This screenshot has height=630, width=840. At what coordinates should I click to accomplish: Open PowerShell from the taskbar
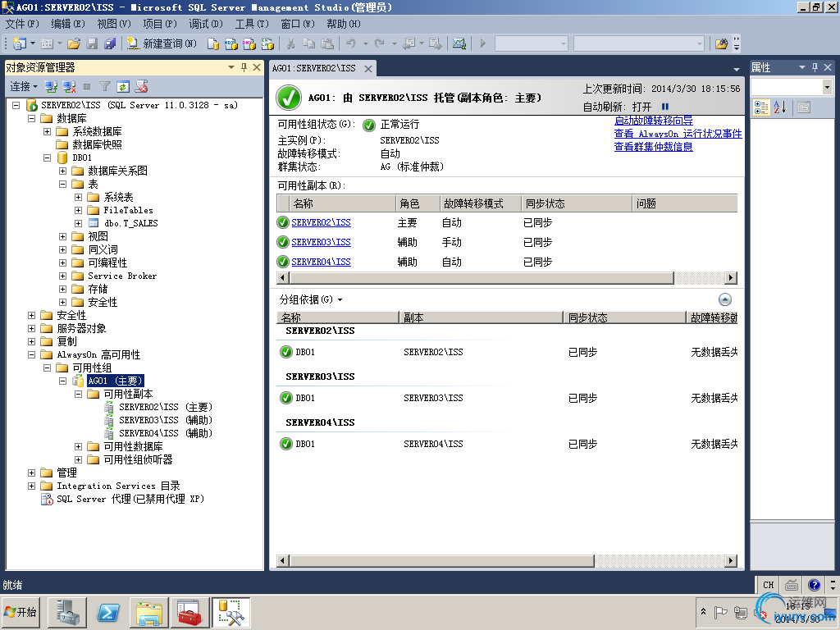107,612
